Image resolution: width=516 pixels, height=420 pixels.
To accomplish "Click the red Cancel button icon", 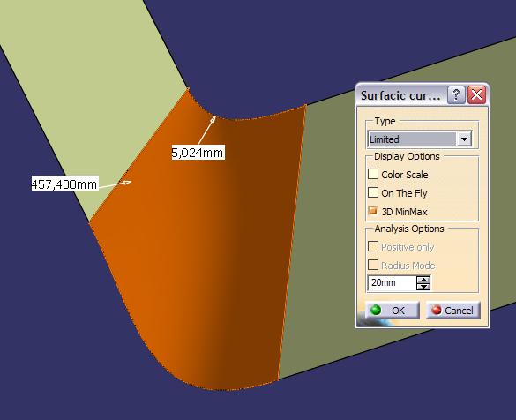I will tap(437, 310).
